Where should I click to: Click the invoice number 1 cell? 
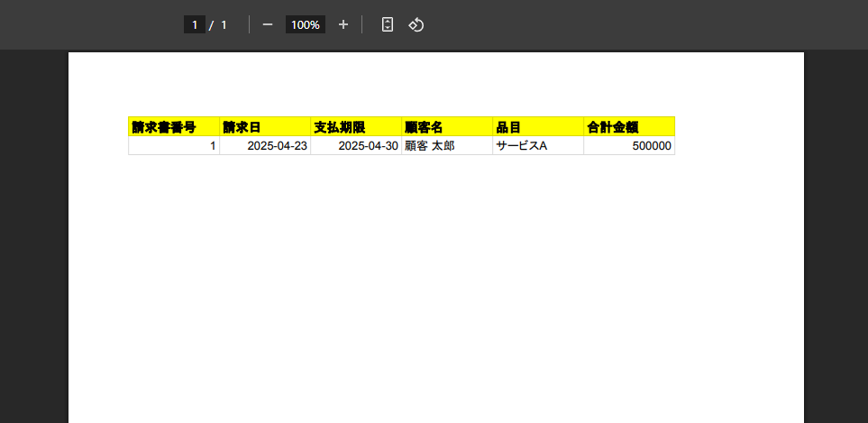(x=174, y=145)
